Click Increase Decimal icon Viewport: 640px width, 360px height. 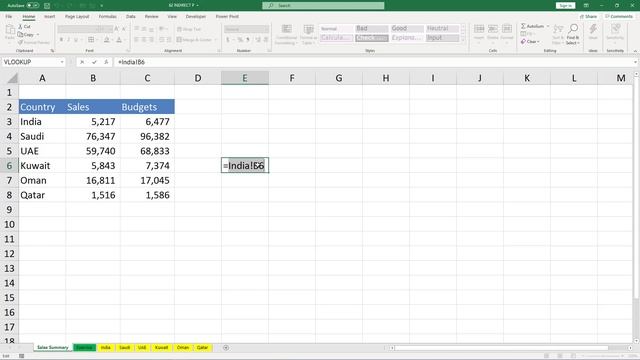coord(258,40)
